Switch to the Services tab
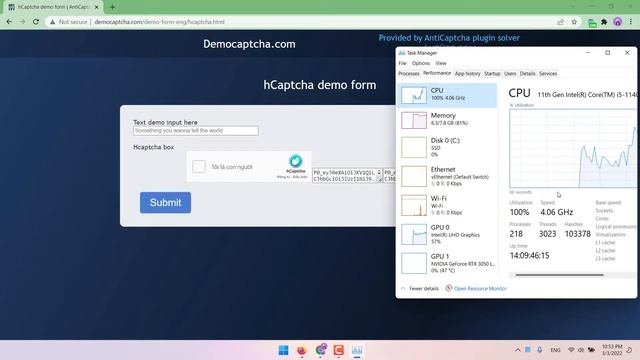This screenshot has height=360, width=640. pyautogui.click(x=548, y=73)
